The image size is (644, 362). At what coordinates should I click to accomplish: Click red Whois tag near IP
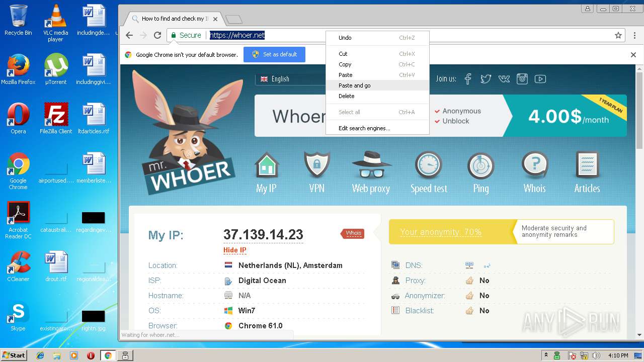pos(353,233)
